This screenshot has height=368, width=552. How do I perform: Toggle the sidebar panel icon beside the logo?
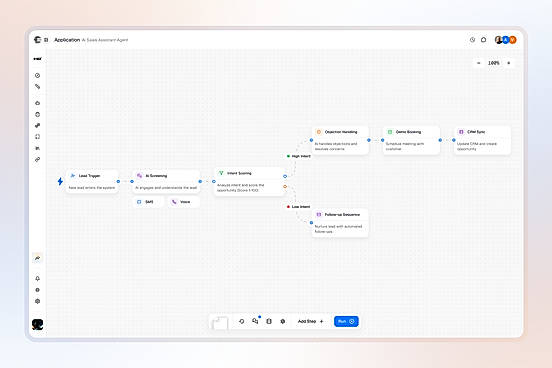pyautogui.click(x=46, y=40)
